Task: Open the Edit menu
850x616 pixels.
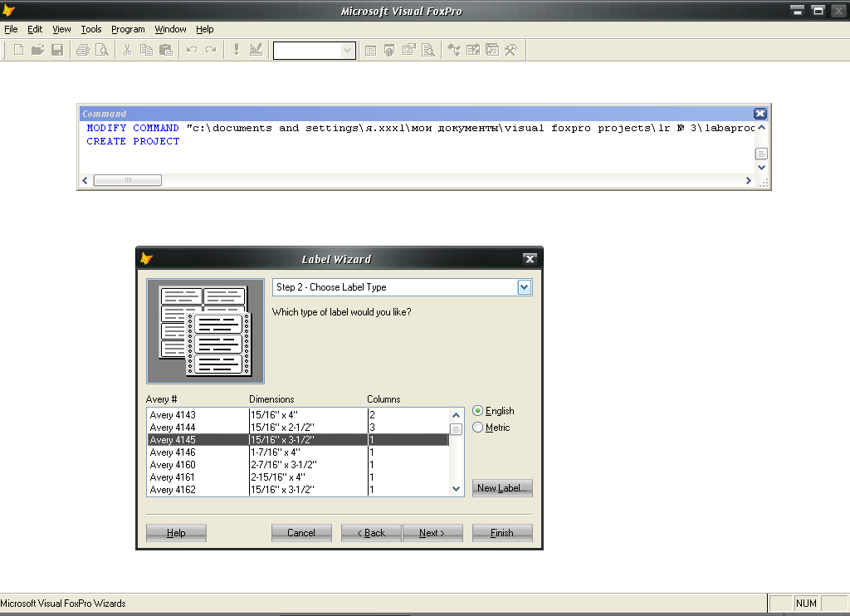Action: [35, 29]
